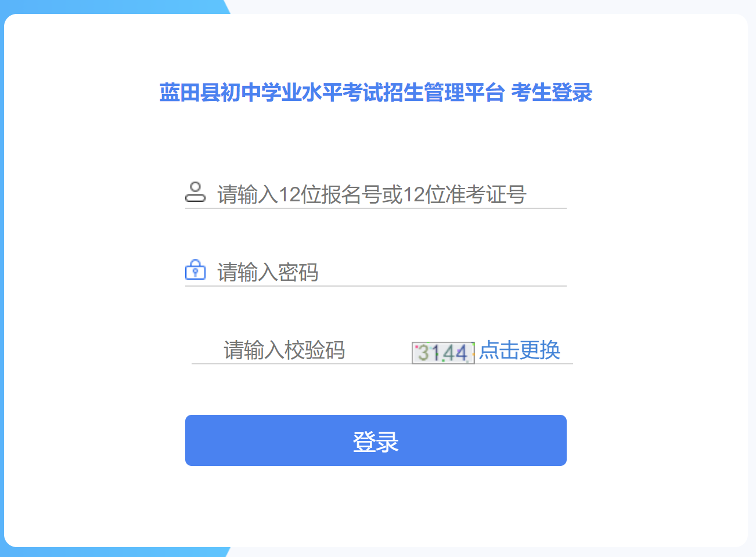
Task: Click the blue corner at bottom-left
Action: pyautogui.click(x=116, y=552)
